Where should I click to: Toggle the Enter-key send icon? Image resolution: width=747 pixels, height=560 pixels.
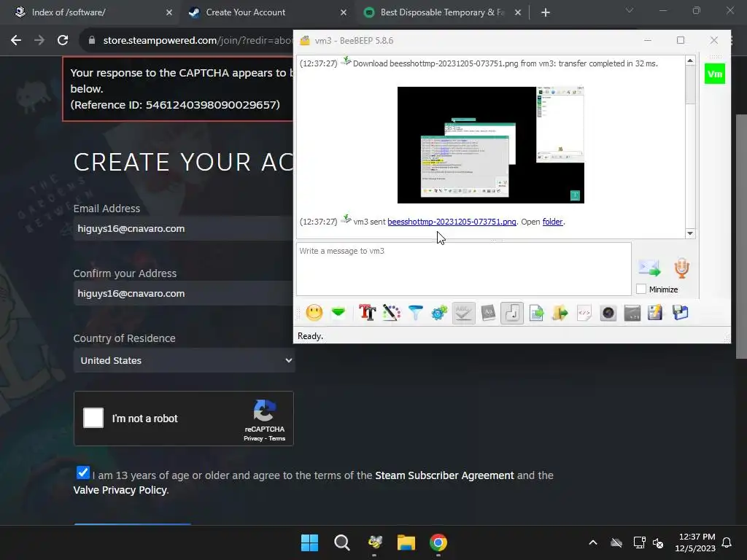(x=512, y=313)
